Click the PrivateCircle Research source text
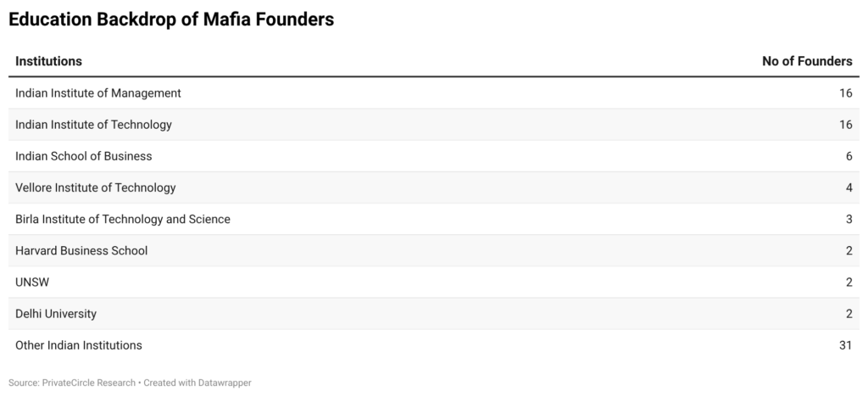This screenshot has height=397, width=868. (x=88, y=383)
